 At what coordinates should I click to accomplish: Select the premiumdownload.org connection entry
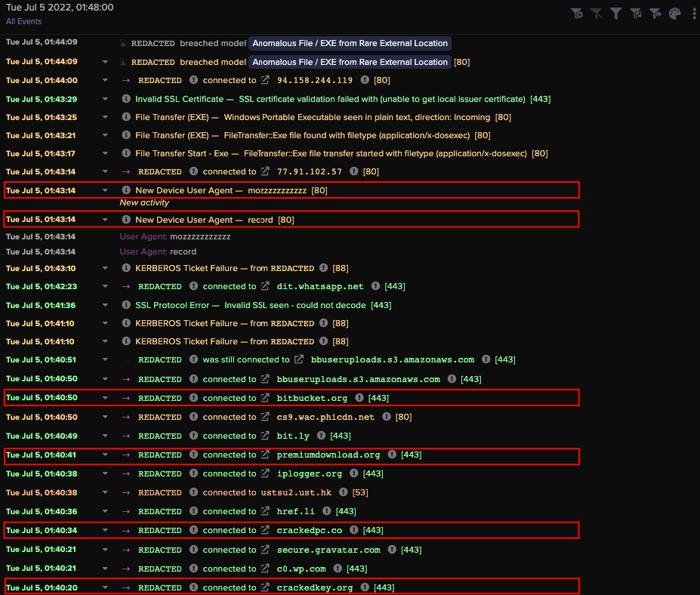(328, 455)
